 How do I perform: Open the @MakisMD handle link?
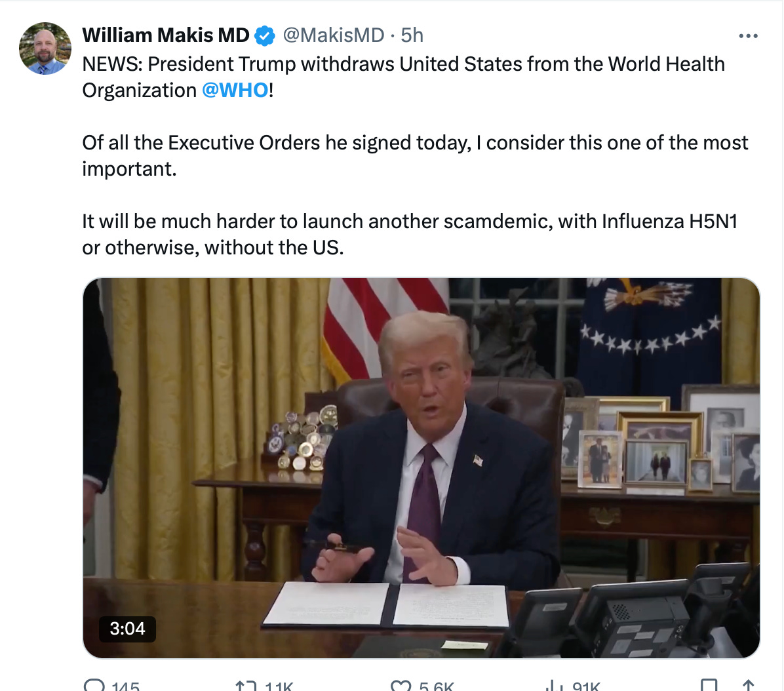click(334, 35)
